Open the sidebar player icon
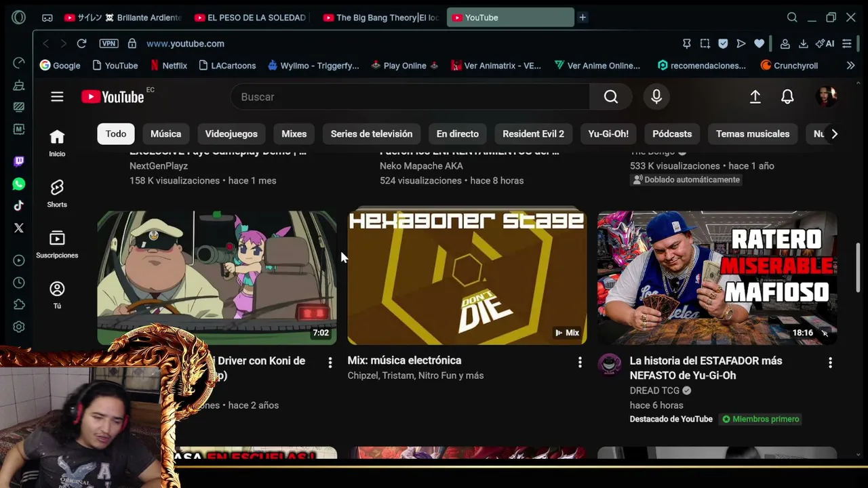 pos(19,260)
